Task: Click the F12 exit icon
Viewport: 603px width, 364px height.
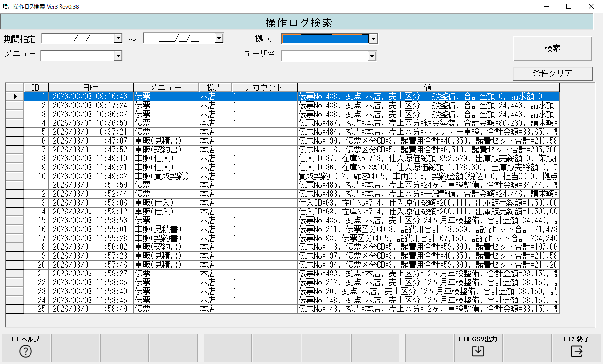Action: [x=576, y=351]
